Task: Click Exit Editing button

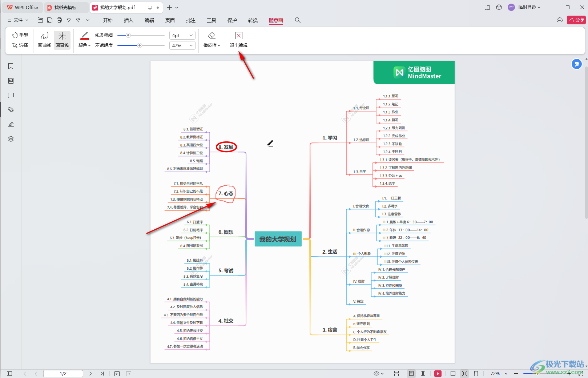Action: click(x=239, y=40)
